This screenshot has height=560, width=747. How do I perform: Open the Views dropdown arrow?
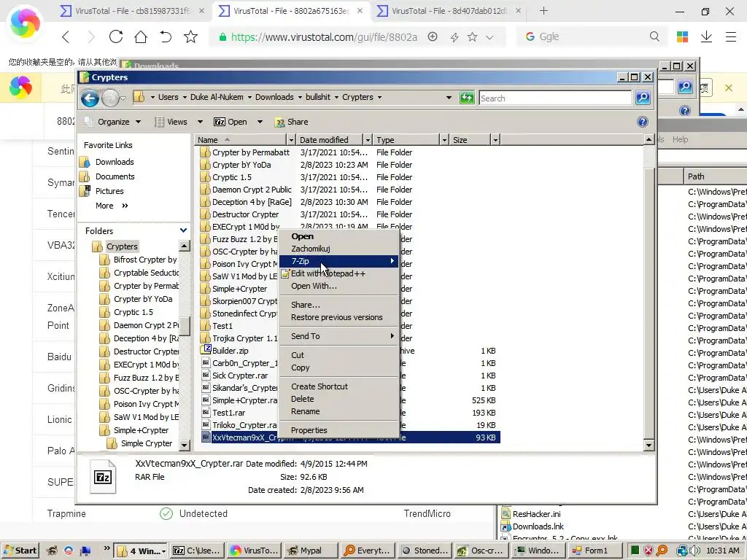coord(200,122)
